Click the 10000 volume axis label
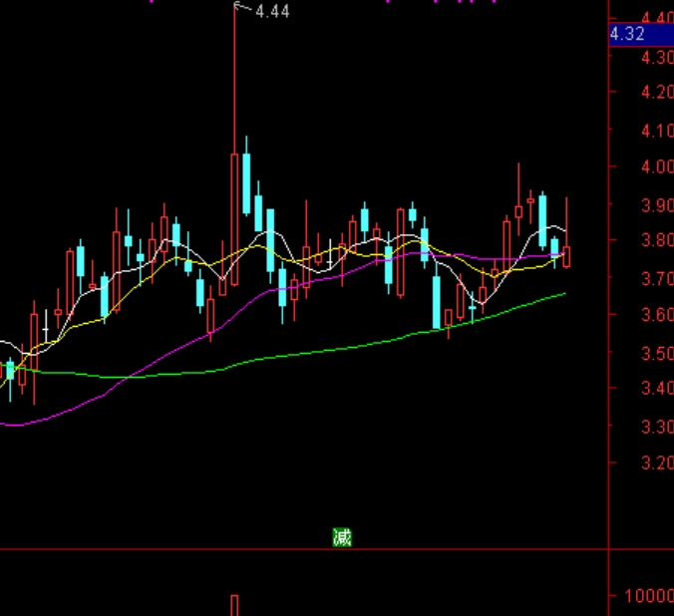This screenshot has width=674, height=616. [648, 596]
